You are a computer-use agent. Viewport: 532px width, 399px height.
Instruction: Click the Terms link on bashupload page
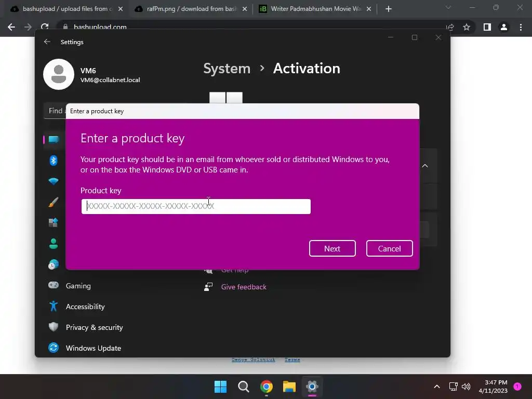point(292,360)
